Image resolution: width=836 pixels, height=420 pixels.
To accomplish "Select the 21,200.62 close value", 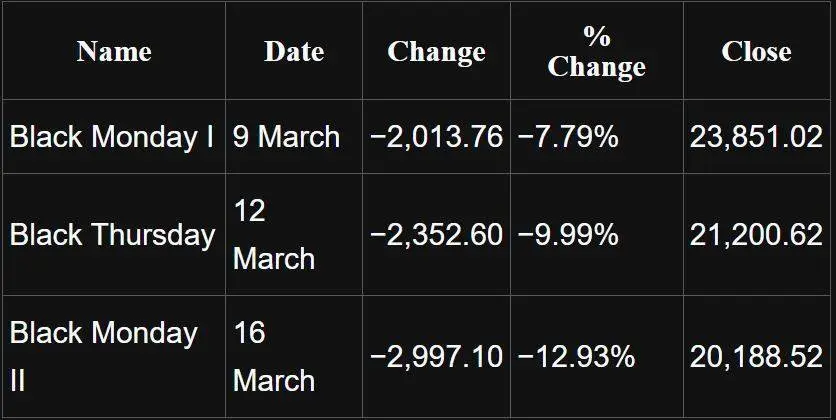I will point(756,235).
